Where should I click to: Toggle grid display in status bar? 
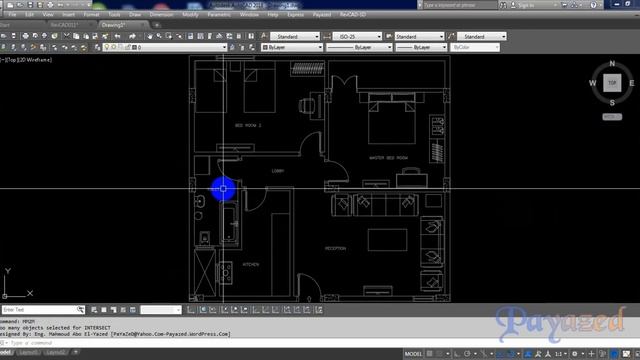[429, 354]
